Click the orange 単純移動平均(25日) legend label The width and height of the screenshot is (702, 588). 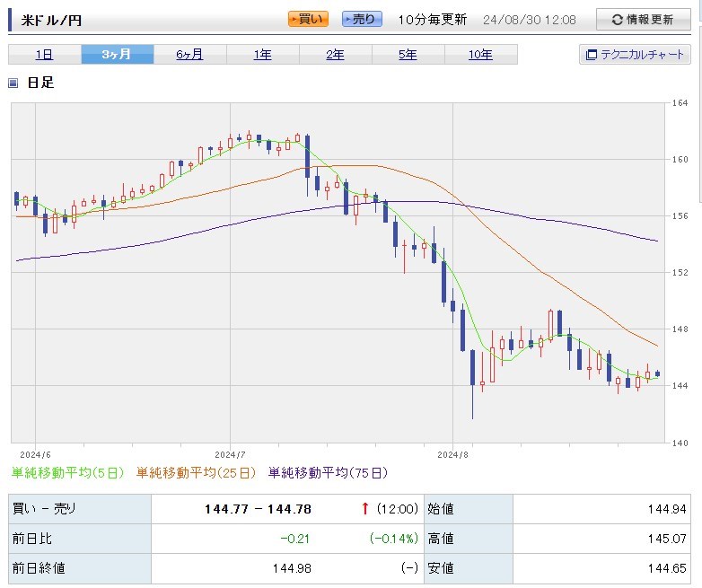196,472
